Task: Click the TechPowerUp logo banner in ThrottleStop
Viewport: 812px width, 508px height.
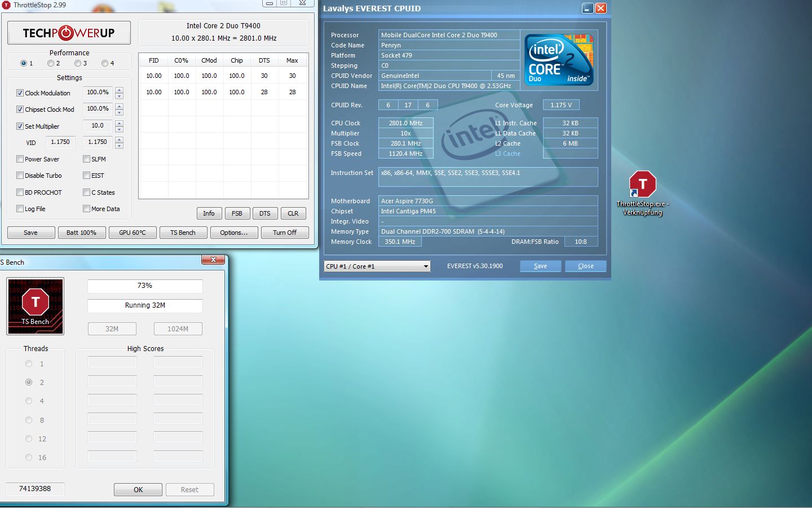Action: pos(69,33)
